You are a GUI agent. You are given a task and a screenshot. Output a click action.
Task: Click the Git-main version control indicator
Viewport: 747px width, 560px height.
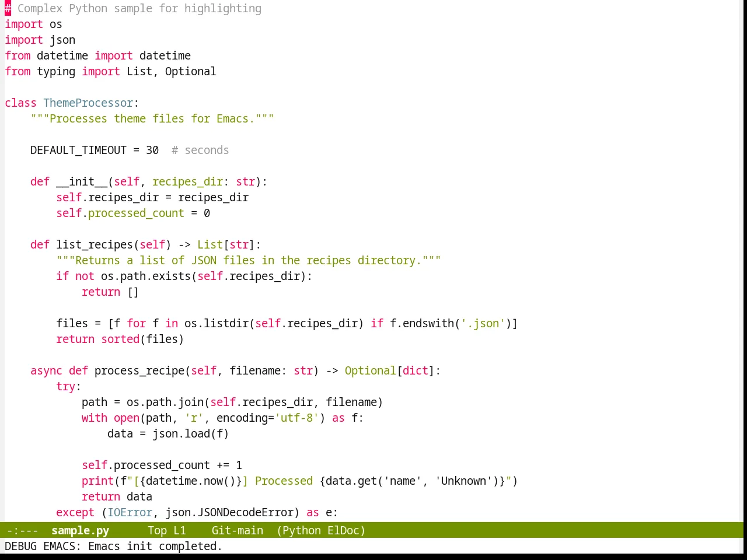click(237, 530)
